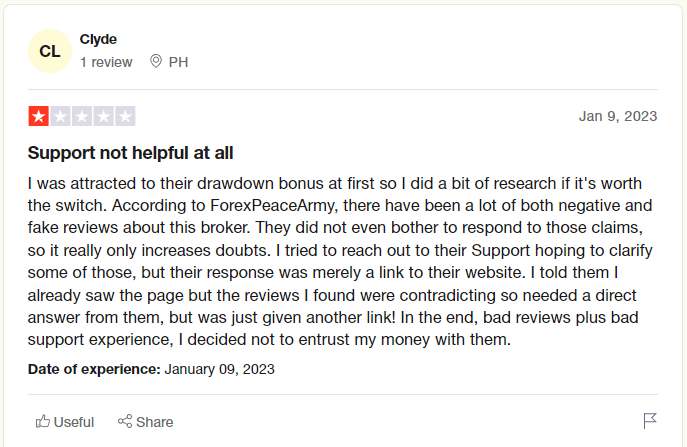Viewport: 687px width, 447px height.
Task: Click the share network icon
Action: pos(125,421)
